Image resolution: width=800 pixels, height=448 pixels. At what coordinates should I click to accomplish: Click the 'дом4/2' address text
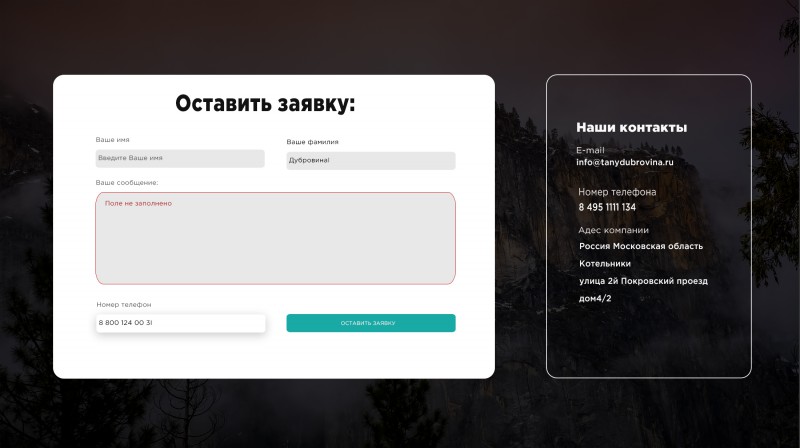coord(595,298)
